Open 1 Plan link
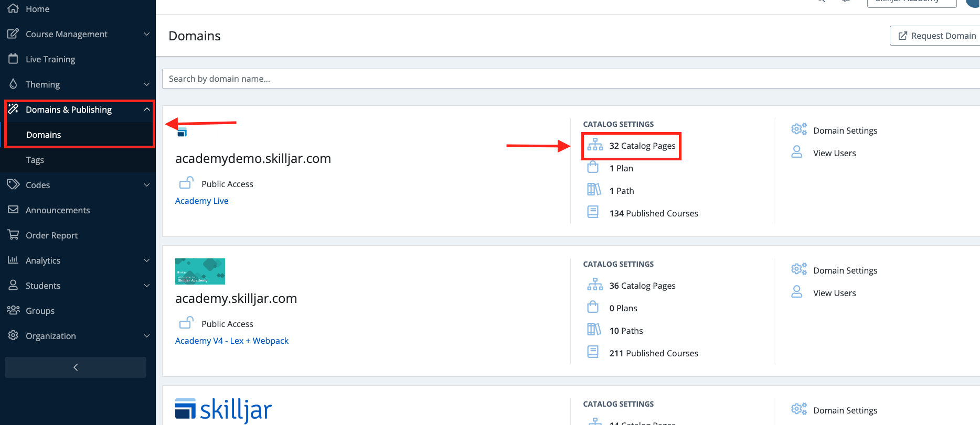The height and width of the screenshot is (425, 980). (621, 168)
